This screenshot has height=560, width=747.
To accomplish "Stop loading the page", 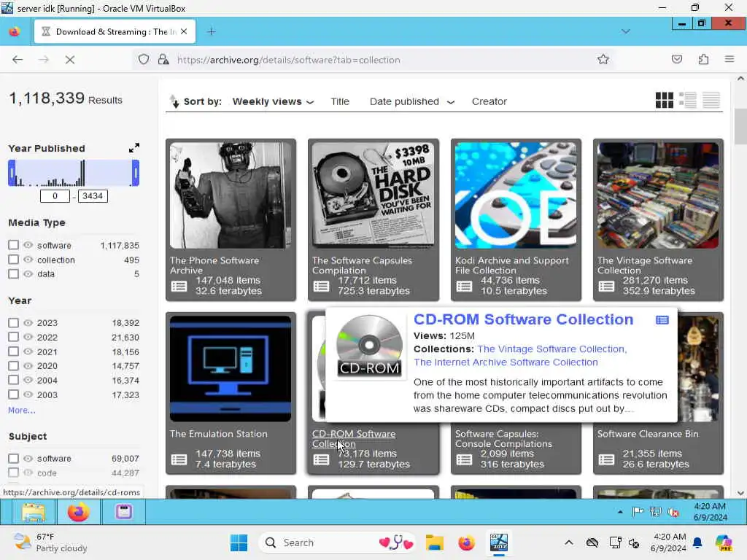I will pos(70,60).
